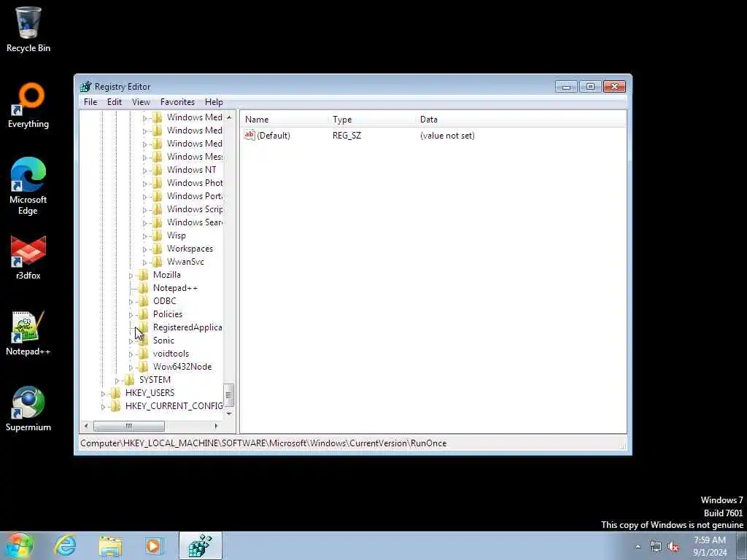Click the ODBC key folder icon
Screen dimensions: 747x560
[144, 301]
